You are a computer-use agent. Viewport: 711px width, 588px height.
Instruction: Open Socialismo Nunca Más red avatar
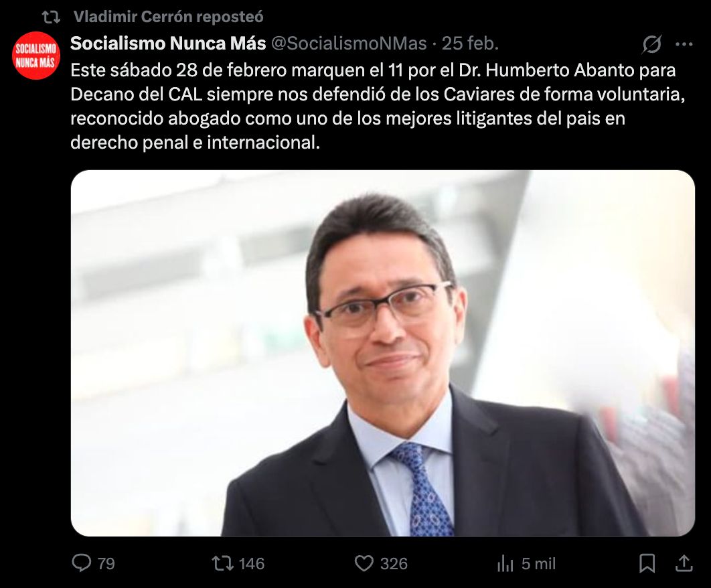point(36,56)
